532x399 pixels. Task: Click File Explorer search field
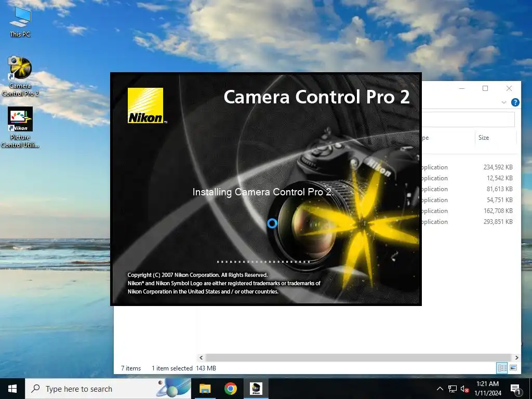click(468, 119)
